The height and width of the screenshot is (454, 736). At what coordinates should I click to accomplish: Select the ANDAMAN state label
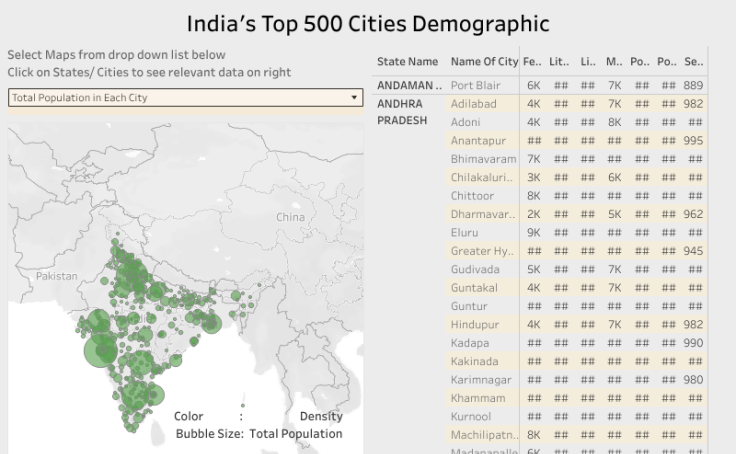click(x=409, y=86)
